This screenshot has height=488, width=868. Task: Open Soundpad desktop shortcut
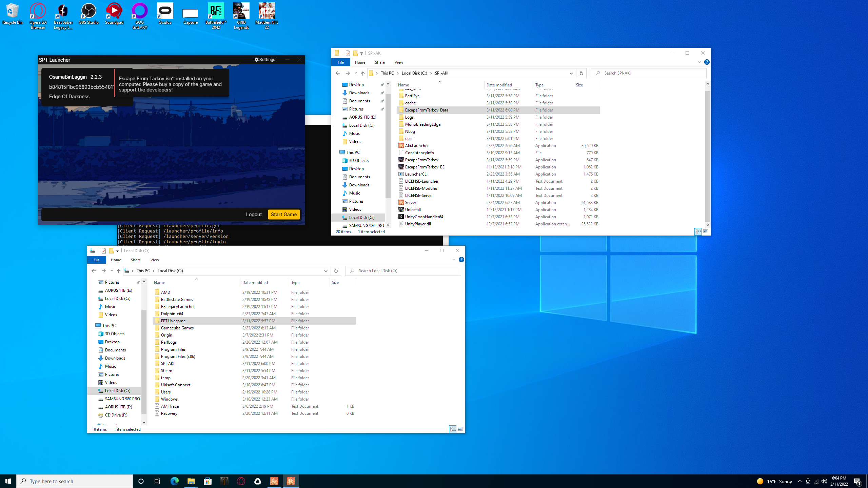pos(114,14)
